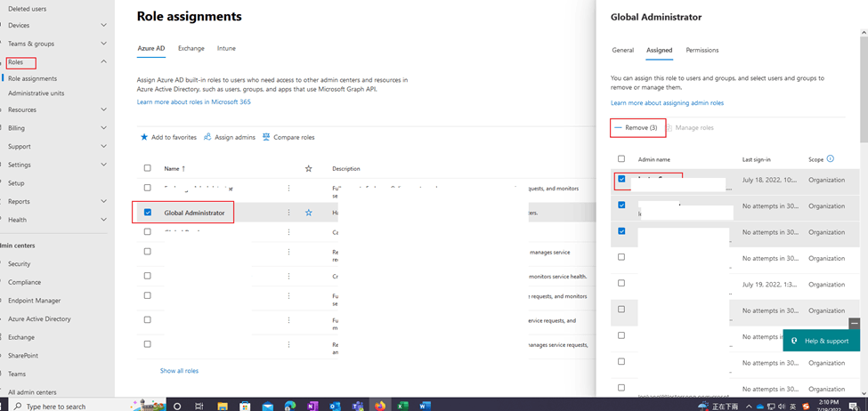Click the Manage roles icon
868x411 pixels.
coord(669,128)
